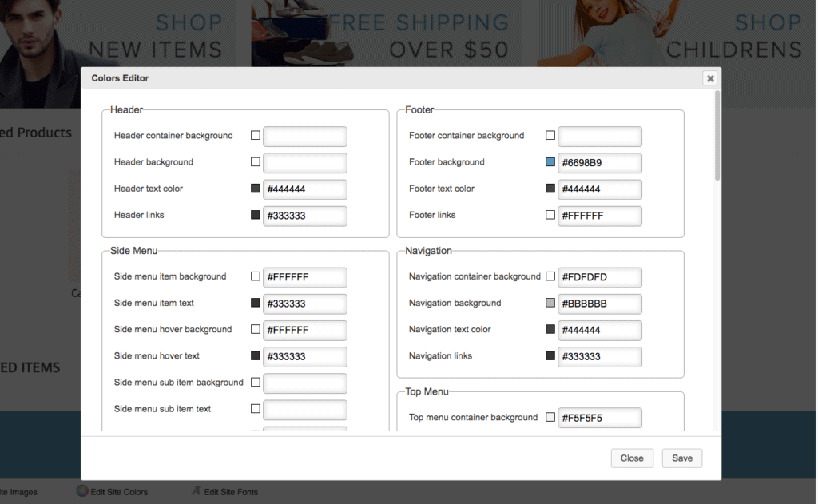Image resolution: width=818 pixels, height=504 pixels.
Task: Click the Footer group label
Action: 419,110
